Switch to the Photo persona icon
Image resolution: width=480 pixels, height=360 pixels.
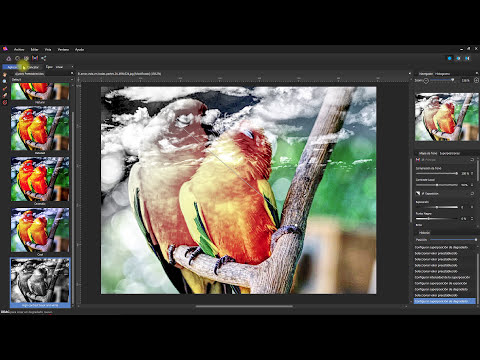[9, 58]
